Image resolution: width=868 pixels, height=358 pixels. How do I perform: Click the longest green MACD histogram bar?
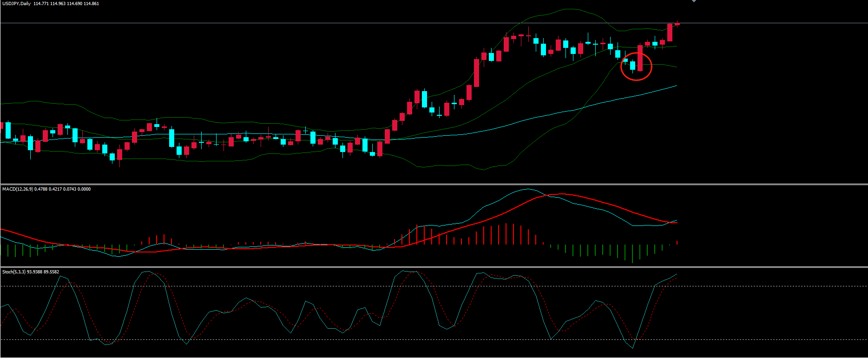[632, 253]
